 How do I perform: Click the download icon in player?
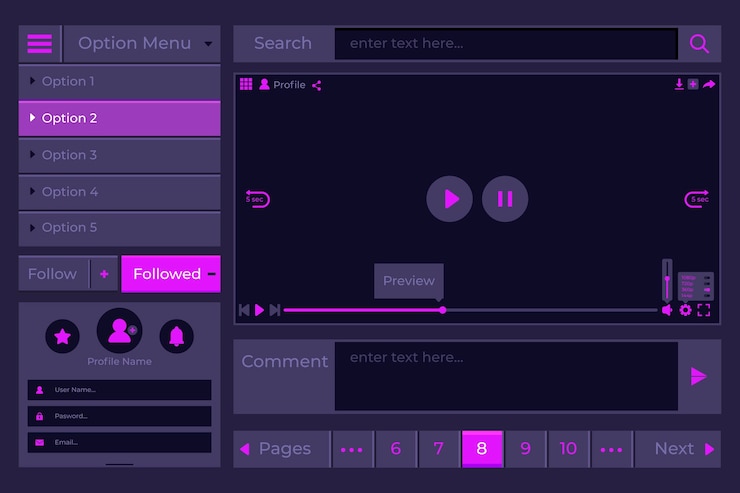pyautogui.click(x=679, y=84)
